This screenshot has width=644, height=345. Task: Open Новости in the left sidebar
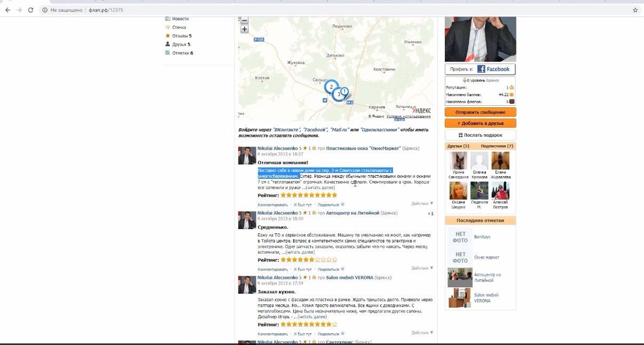180,19
